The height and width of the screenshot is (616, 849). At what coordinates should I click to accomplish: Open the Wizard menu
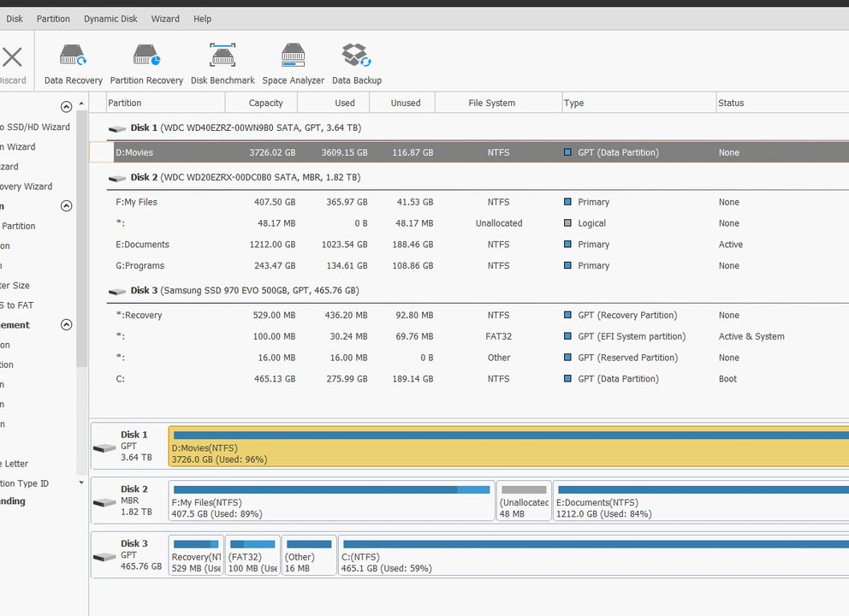[x=165, y=19]
